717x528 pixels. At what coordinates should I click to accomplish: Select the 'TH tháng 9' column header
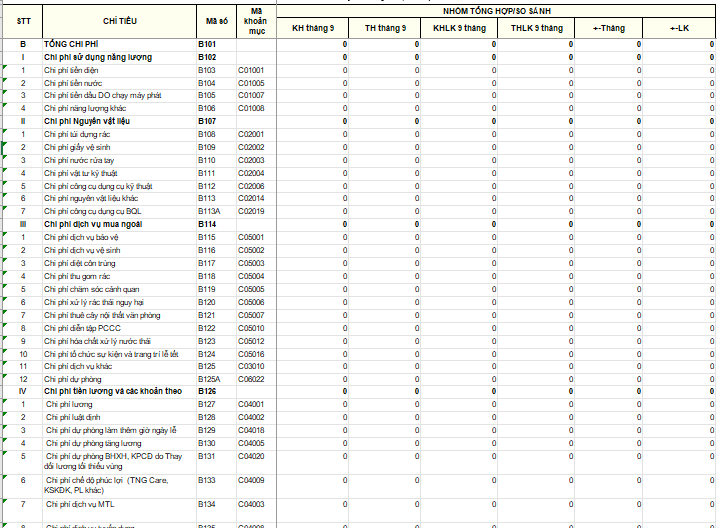(385, 28)
